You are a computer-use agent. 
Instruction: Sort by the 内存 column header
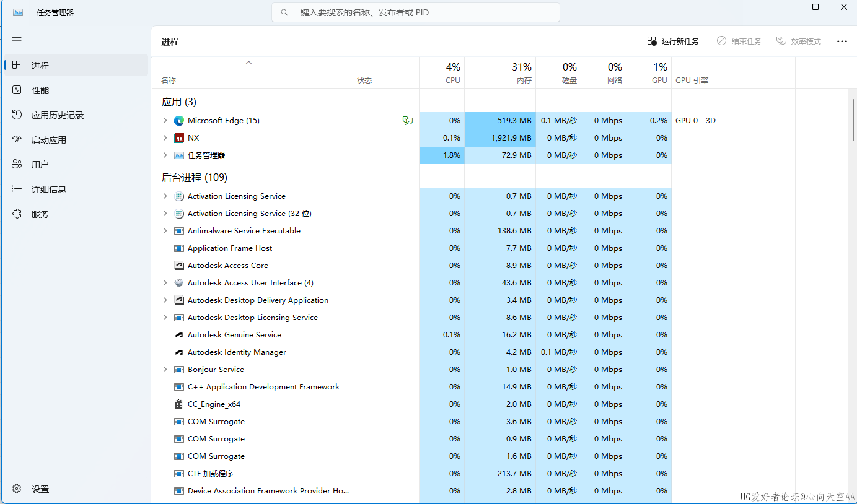point(500,72)
